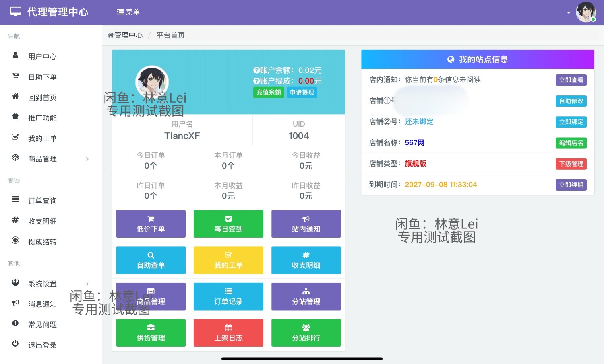Open the 还未绑定 link for 店铺②号
The width and height of the screenshot is (604, 364).
click(x=419, y=121)
